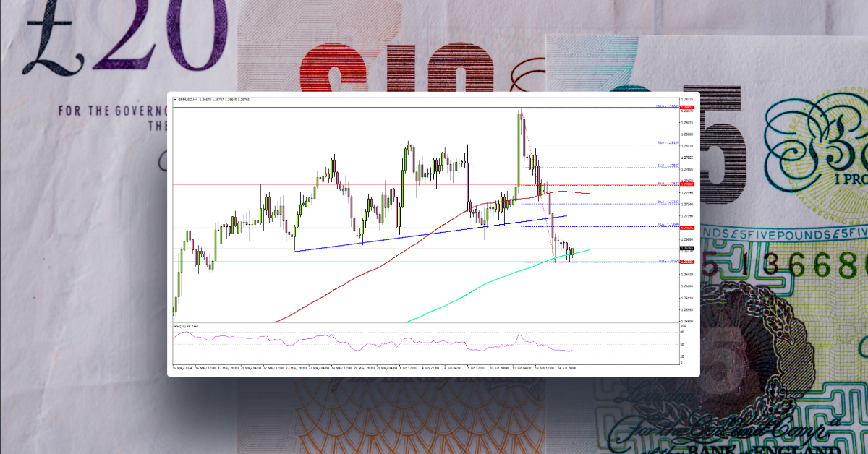Click the red price tag at the 0.0 level
Viewport: 868px width, 454px height.
pos(686,261)
